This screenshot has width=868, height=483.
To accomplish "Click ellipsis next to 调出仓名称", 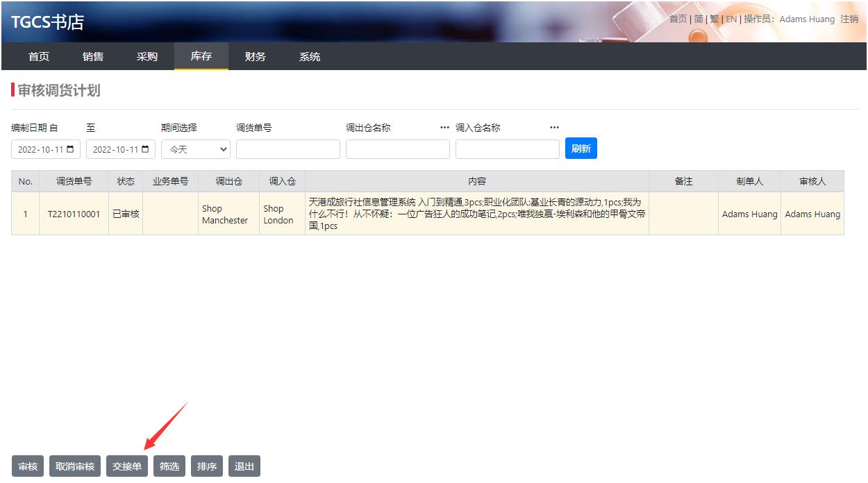I will 444,128.
